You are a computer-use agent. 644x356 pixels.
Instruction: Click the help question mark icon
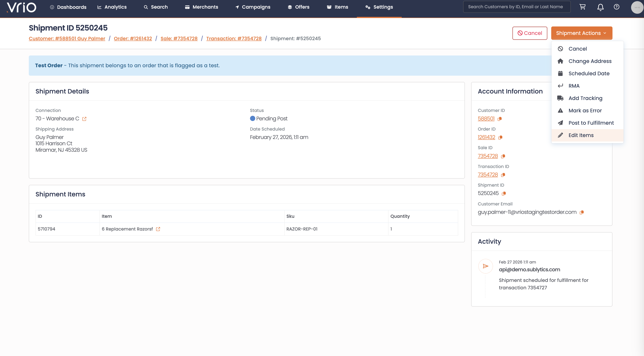click(617, 7)
